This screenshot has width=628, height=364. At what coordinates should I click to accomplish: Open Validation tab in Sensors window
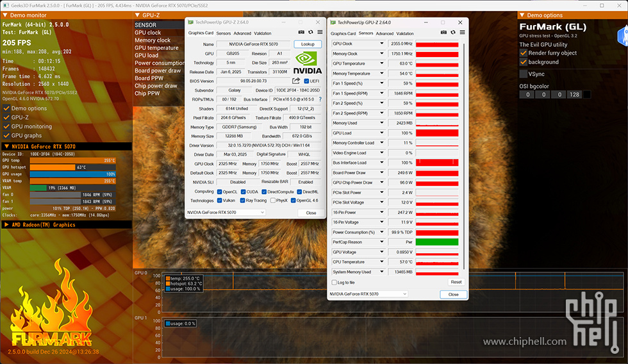click(x=405, y=33)
